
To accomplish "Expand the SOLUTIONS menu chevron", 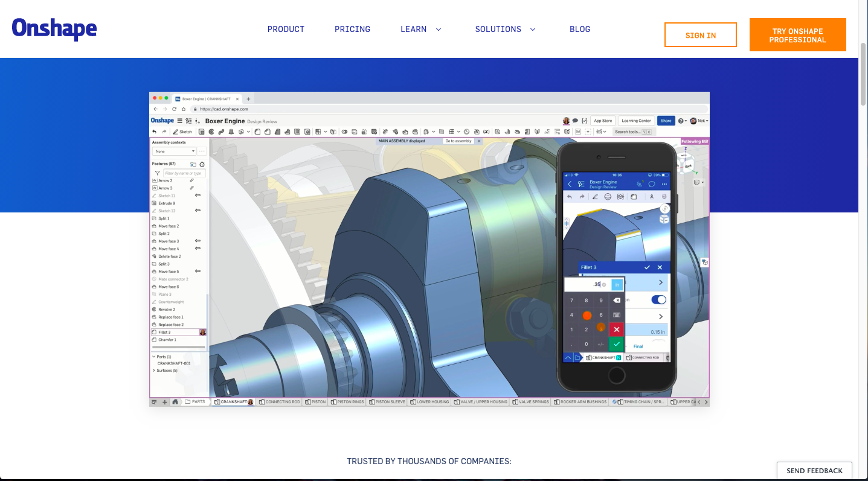I will coord(533,29).
